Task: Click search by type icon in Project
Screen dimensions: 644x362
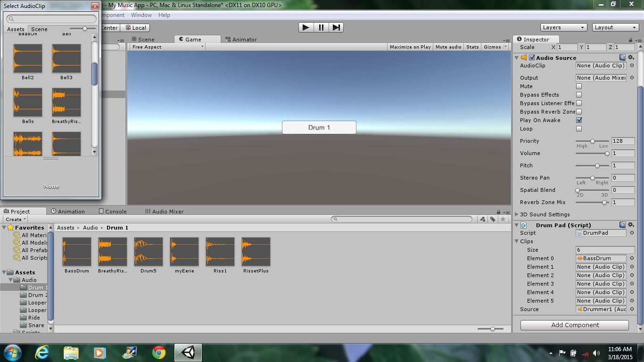Action: [482, 219]
